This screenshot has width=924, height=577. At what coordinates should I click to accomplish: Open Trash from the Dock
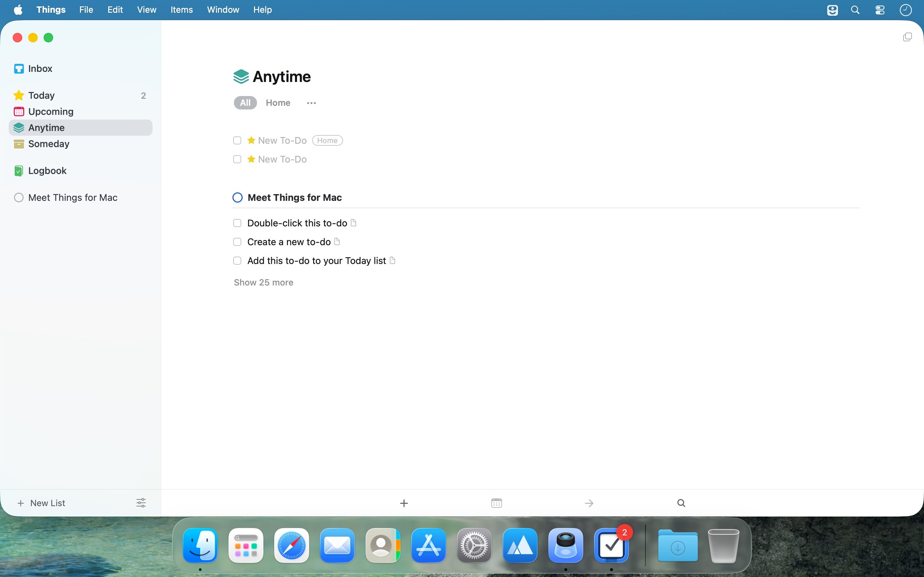(723, 545)
